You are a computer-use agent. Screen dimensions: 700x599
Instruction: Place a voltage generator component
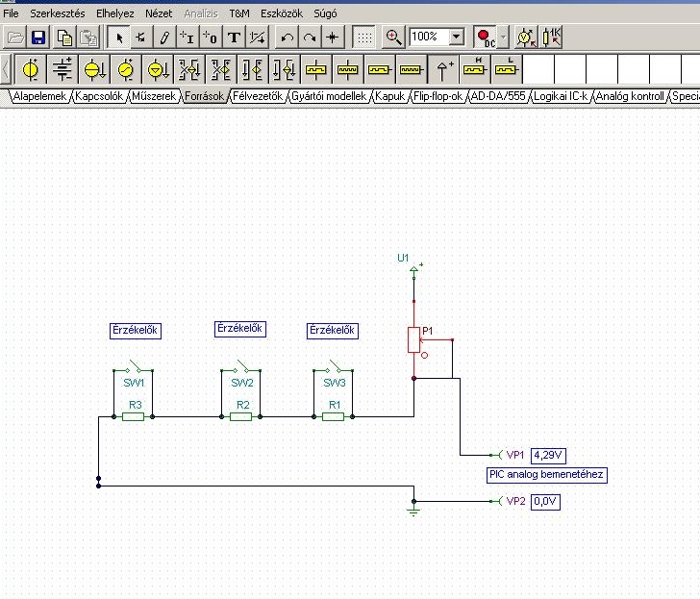125,69
